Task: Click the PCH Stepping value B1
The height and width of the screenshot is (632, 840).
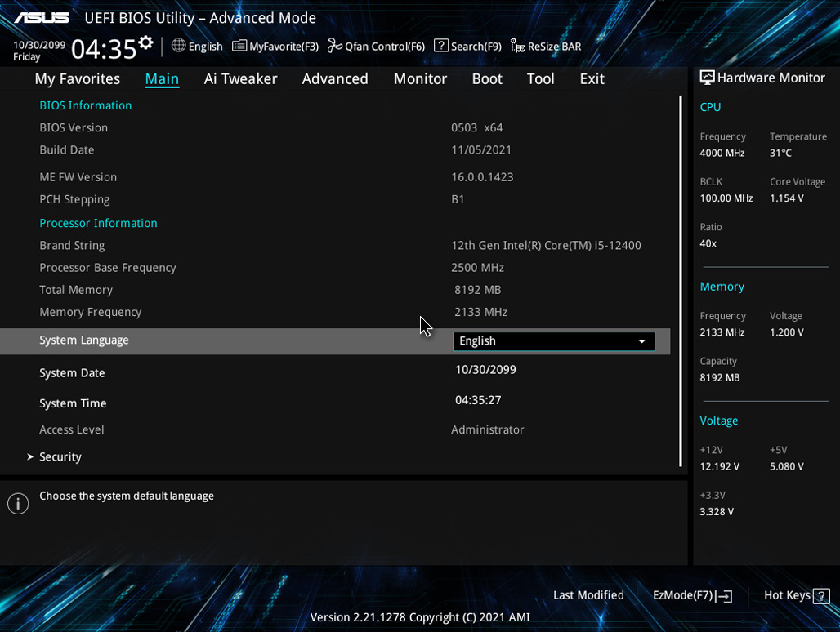Action: [458, 199]
